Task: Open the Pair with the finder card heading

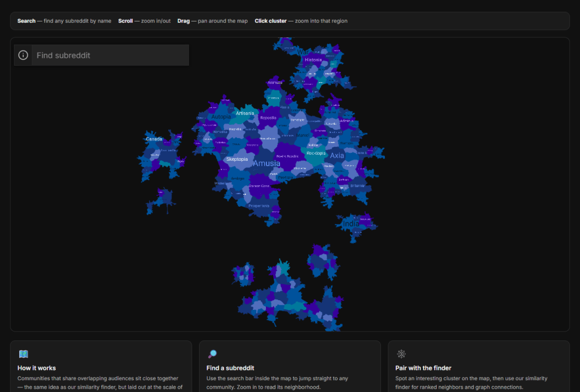Action: coord(423,368)
